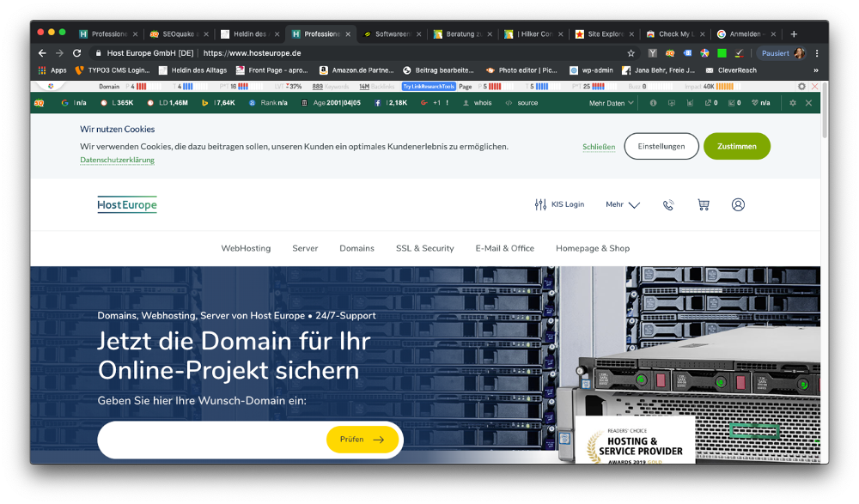Bookmark this page with the star icon
Screen dimensions: 859x504
(x=631, y=53)
